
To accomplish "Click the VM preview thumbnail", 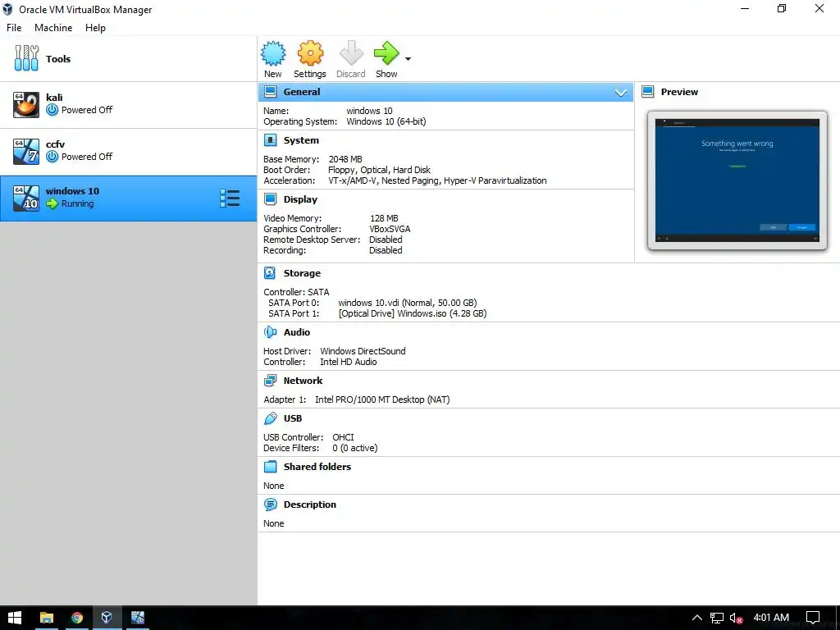I will coord(737,180).
